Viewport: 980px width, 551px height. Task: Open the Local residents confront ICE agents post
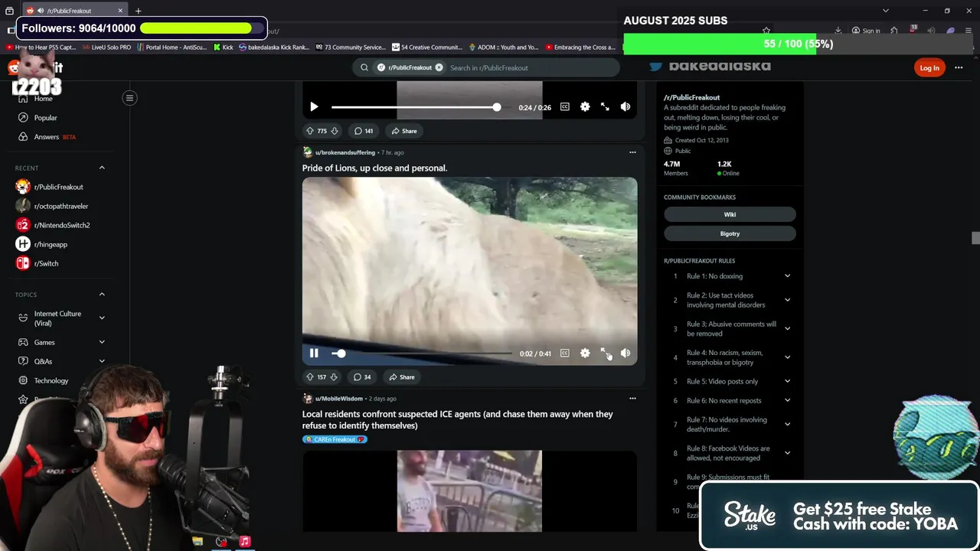(x=457, y=419)
